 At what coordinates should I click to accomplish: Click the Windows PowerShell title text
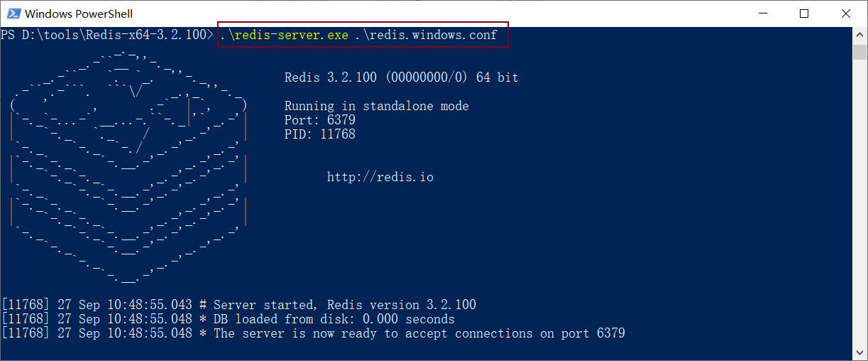point(79,14)
